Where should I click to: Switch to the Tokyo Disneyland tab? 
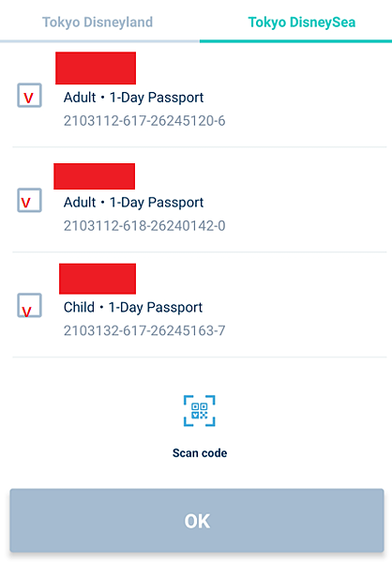point(98,23)
